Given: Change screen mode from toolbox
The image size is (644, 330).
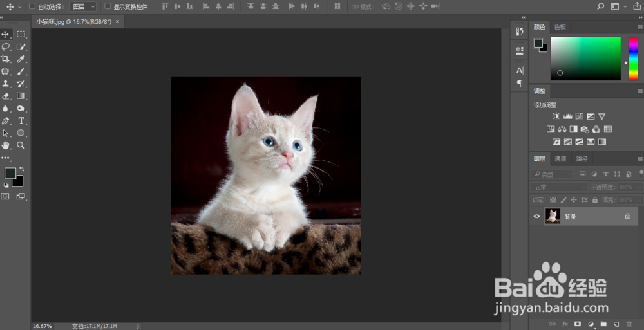Looking at the screenshot, I should click(21, 197).
